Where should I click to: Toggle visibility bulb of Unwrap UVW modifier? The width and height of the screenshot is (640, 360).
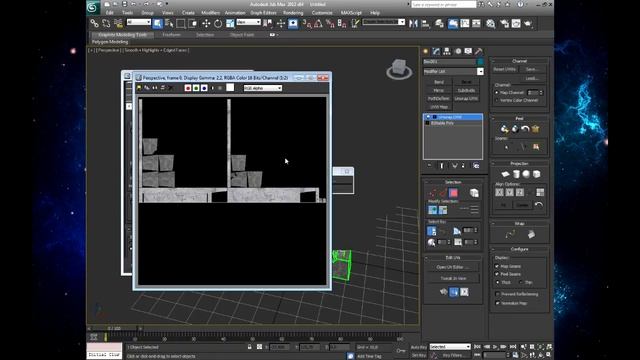pos(428,117)
